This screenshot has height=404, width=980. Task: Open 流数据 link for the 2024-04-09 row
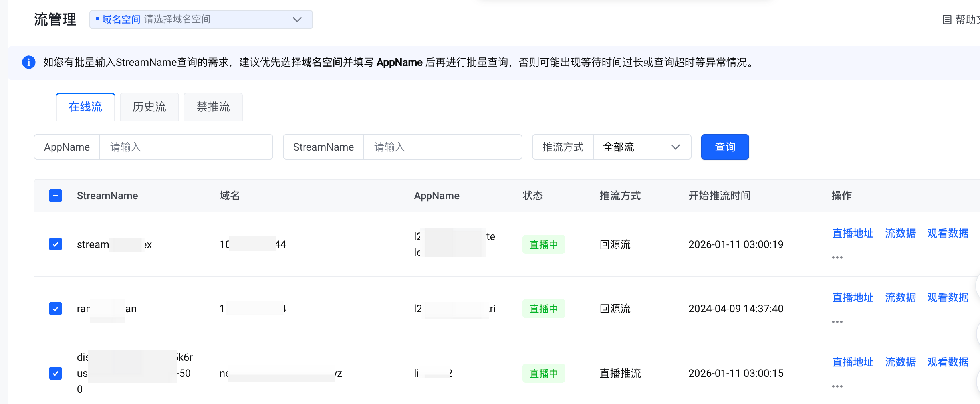[900, 297]
